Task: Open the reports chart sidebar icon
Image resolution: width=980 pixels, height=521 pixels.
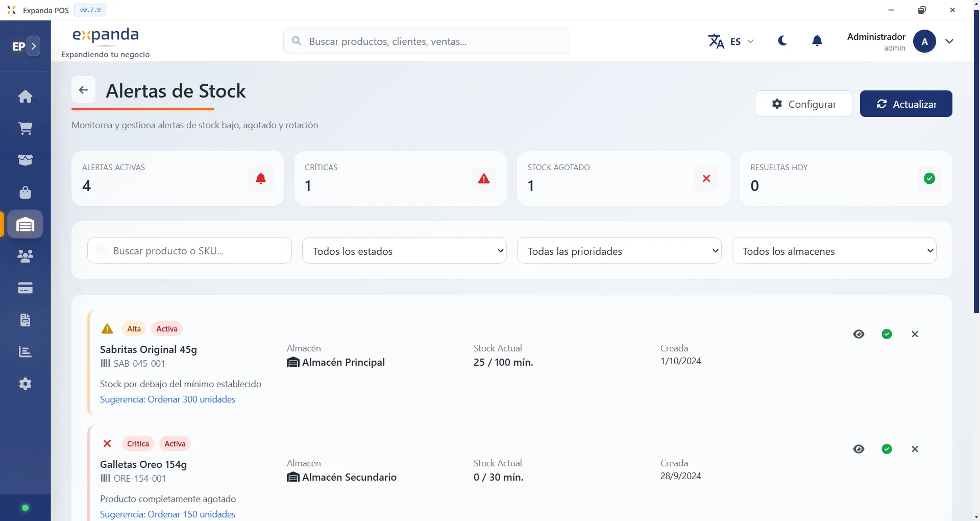Action: [x=25, y=351]
